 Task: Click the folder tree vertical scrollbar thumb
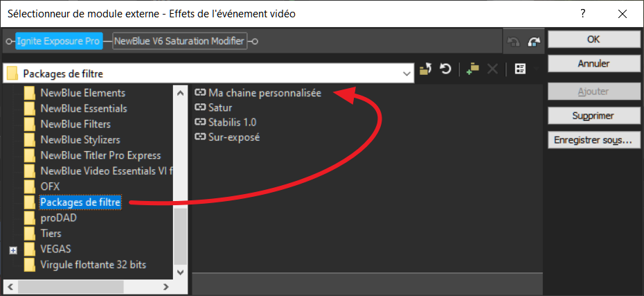point(180,236)
